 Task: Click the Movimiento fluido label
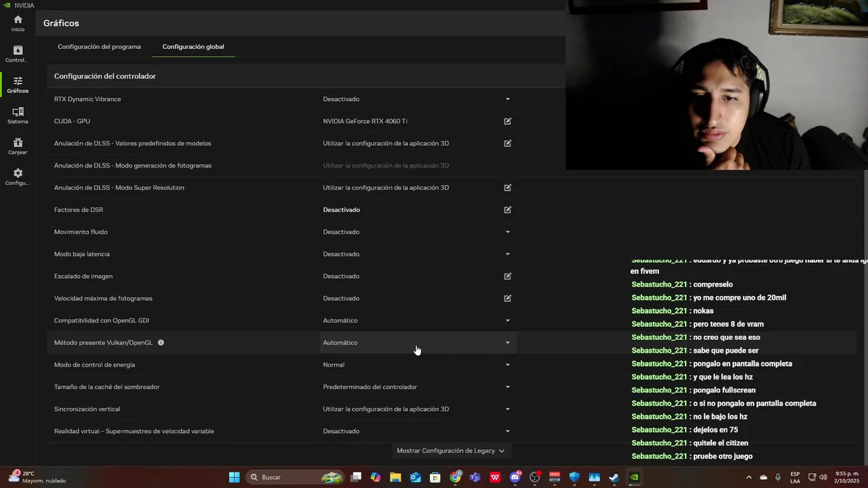(x=81, y=232)
